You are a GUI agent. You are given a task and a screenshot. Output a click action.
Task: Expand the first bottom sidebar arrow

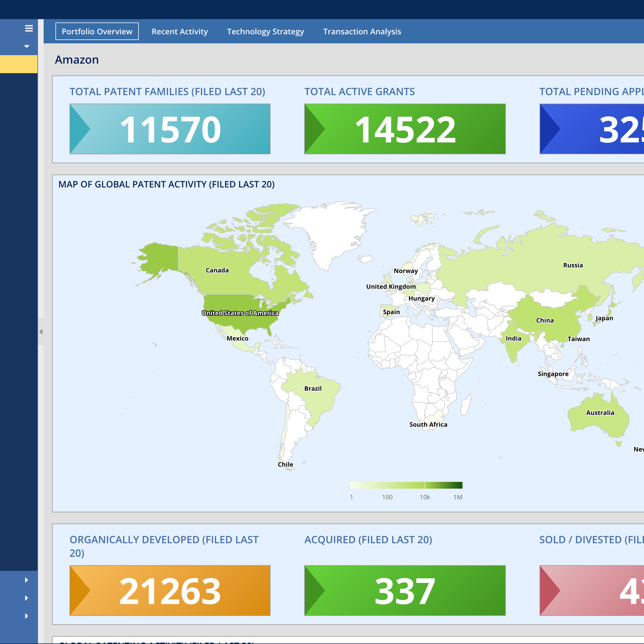pos(26,580)
